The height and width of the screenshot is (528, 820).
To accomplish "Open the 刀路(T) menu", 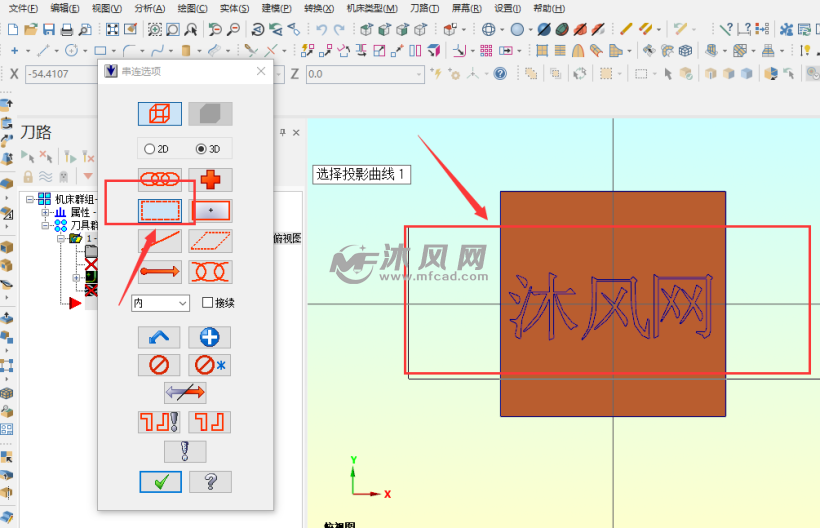I will [x=424, y=8].
